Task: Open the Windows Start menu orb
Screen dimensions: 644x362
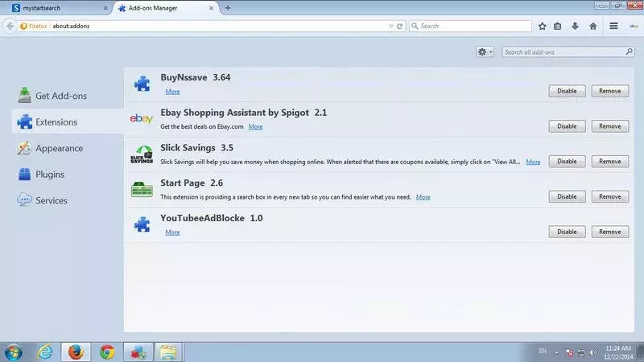Action: tap(13, 352)
